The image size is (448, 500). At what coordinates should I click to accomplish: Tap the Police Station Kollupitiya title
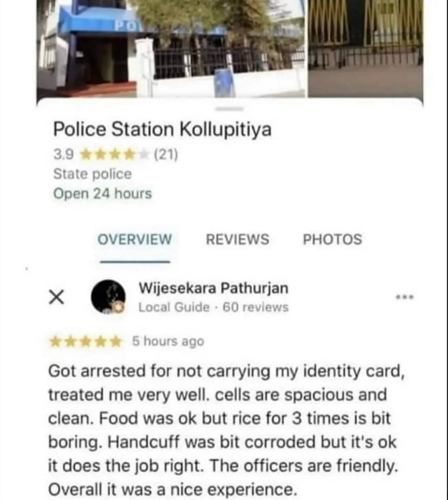click(x=162, y=130)
